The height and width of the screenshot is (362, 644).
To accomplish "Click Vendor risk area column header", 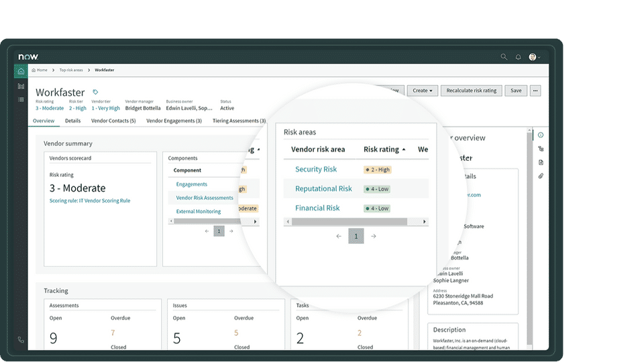I will pyautogui.click(x=318, y=149).
